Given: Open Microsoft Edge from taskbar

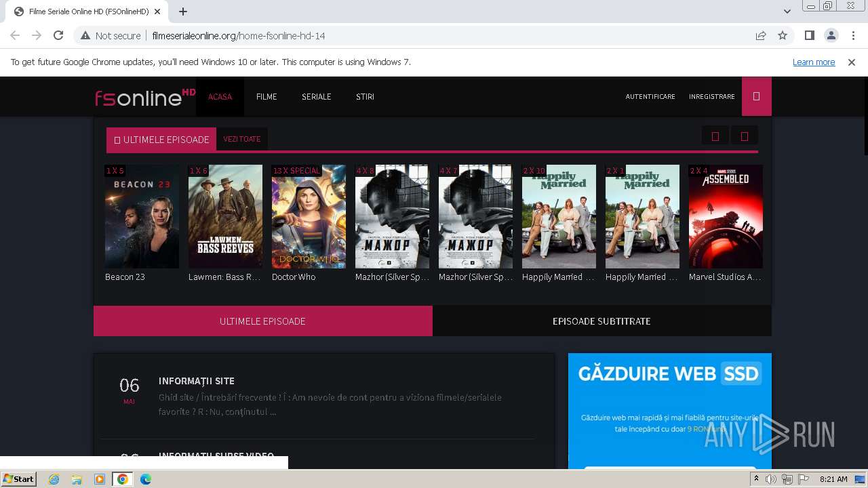Looking at the screenshot, I should point(146,479).
